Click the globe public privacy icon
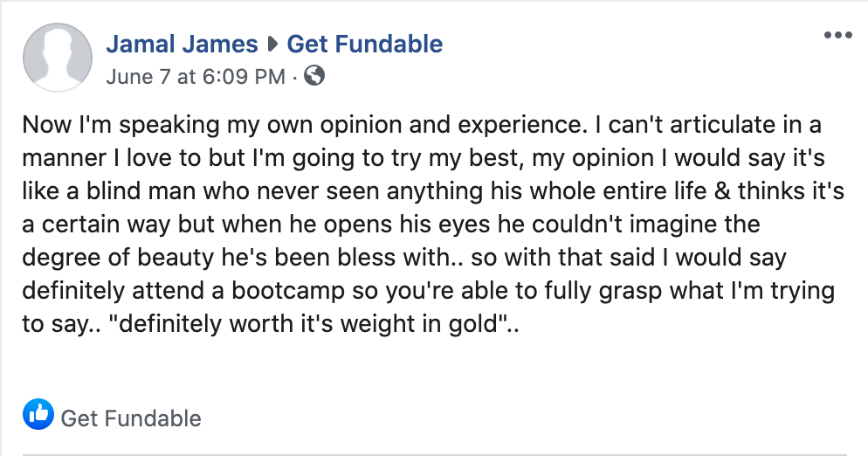The height and width of the screenshot is (456, 868). coord(314,75)
